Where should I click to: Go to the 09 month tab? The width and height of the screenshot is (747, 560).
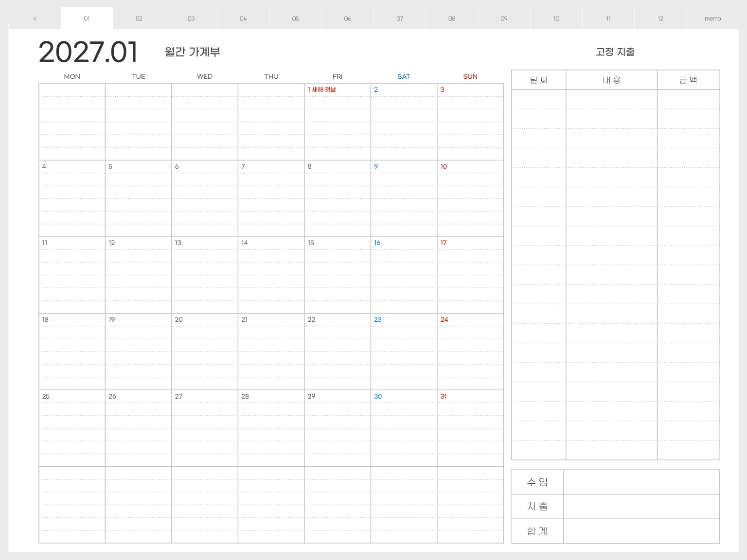(504, 18)
